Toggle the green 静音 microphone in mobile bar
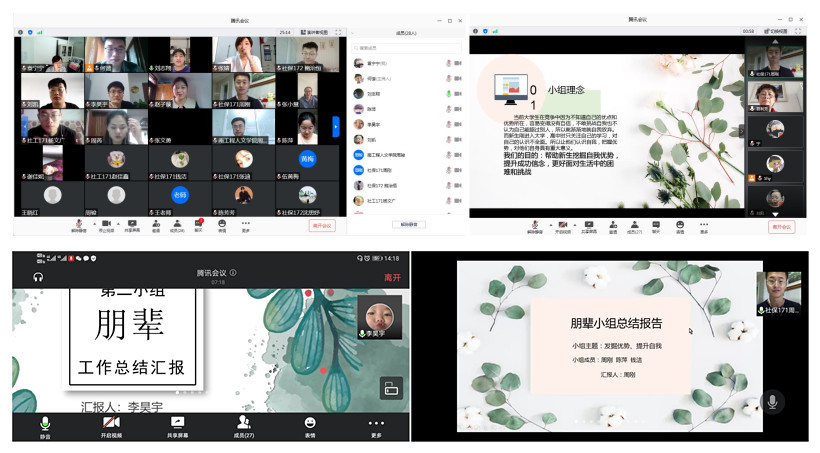 (x=45, y=426)
